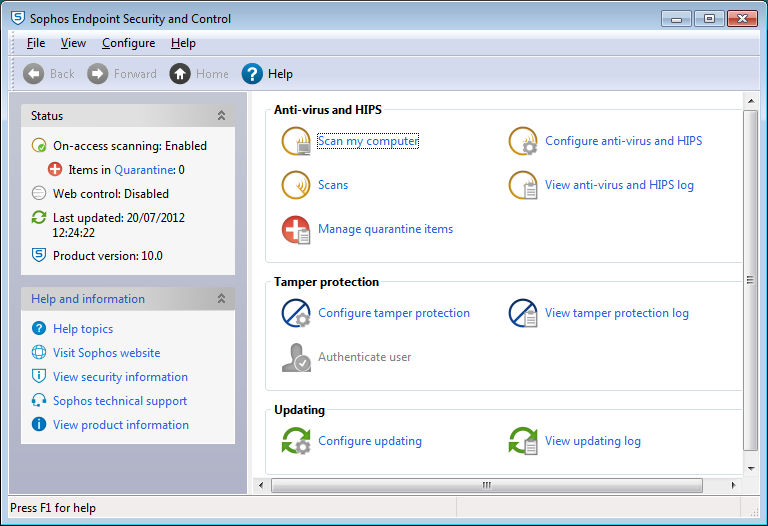Open the View anti-virus and HIPS log link
The width and height of the screenshot is (768, 526).
pos(619,185)
